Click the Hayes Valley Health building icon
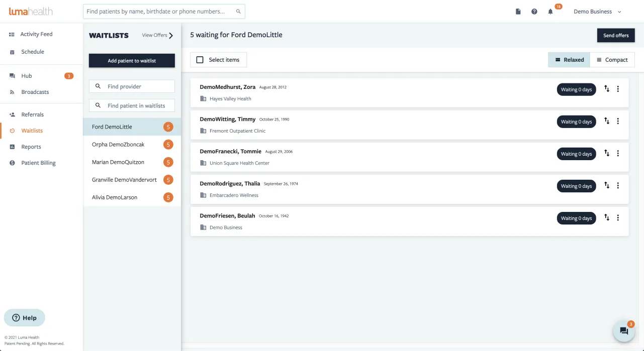 tap(203, 98)
